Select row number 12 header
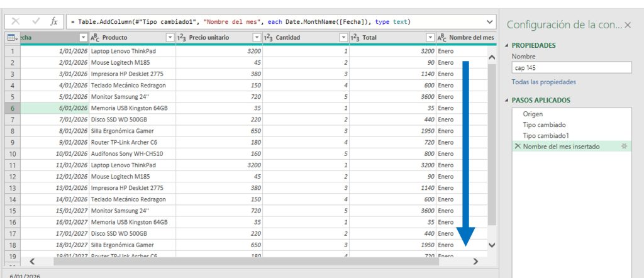The width and height of the screenshot is (644, 278). [x=13, y=177]
